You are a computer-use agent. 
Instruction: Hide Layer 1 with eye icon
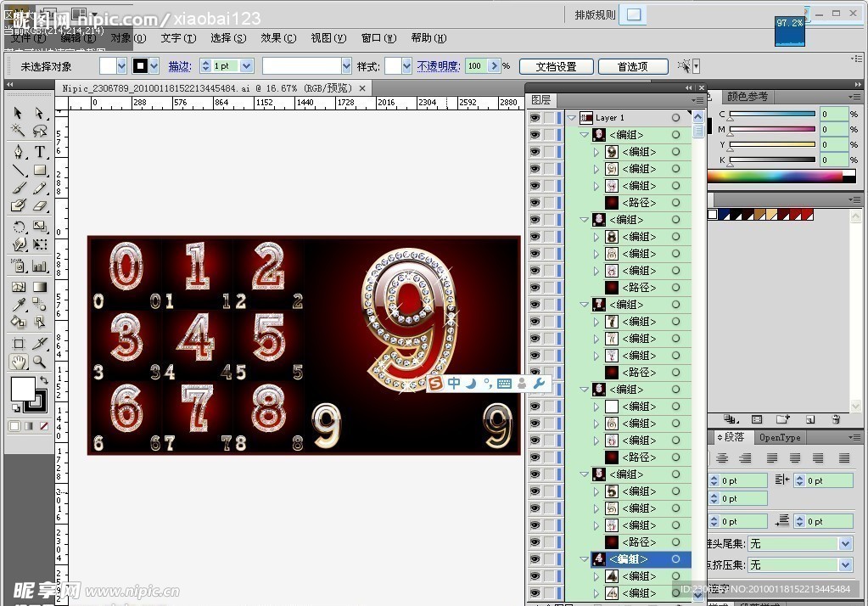click(x=535, y=118)
